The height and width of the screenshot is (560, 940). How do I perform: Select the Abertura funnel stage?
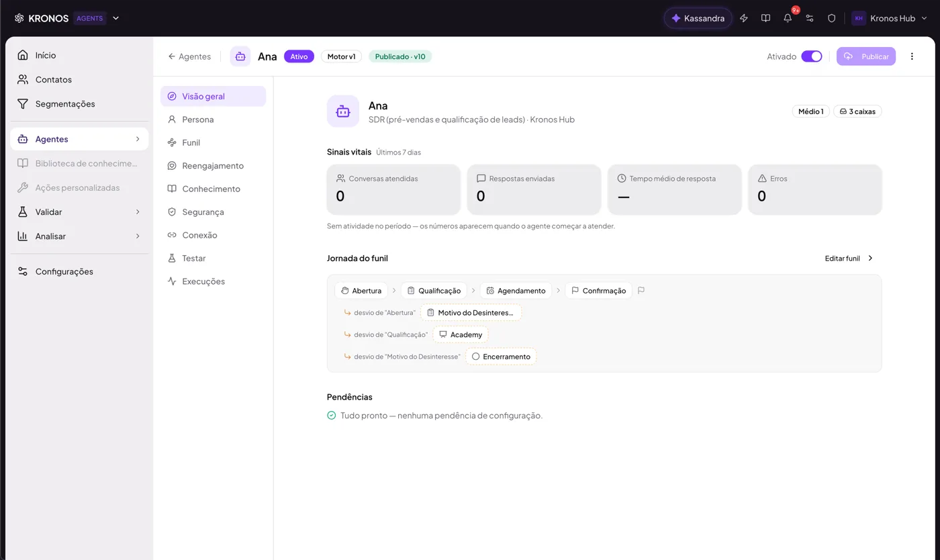point(361,291)
